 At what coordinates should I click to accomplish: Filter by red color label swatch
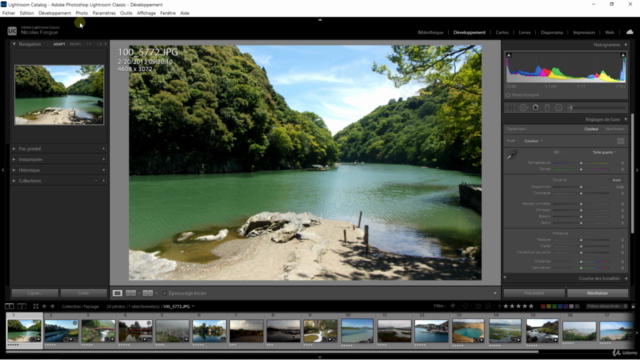[x=543, y=306]
